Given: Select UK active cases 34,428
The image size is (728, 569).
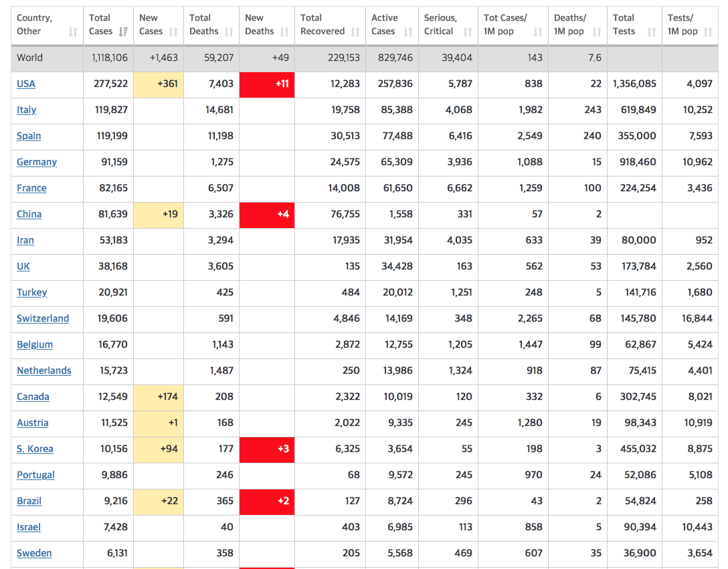Looking at the screenshot, I should point(397,266).
